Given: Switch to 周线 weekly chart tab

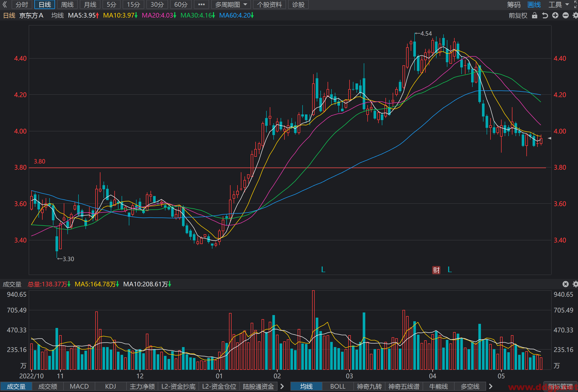Looking at the screenshot, I should (x=67, y=4).
